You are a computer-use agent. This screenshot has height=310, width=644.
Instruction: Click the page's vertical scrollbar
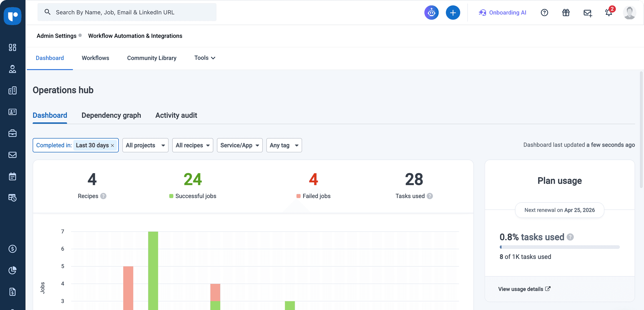coord(641,130)
